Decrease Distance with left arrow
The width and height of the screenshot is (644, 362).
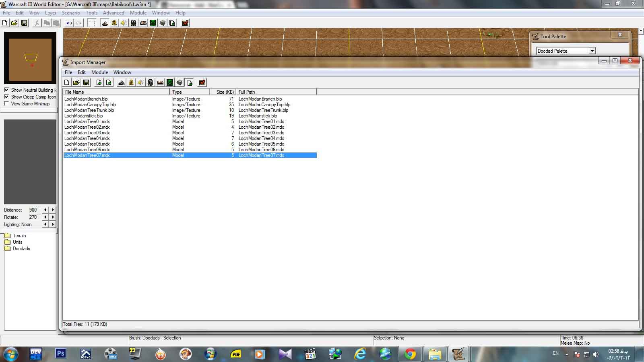[x=45, y=210]
